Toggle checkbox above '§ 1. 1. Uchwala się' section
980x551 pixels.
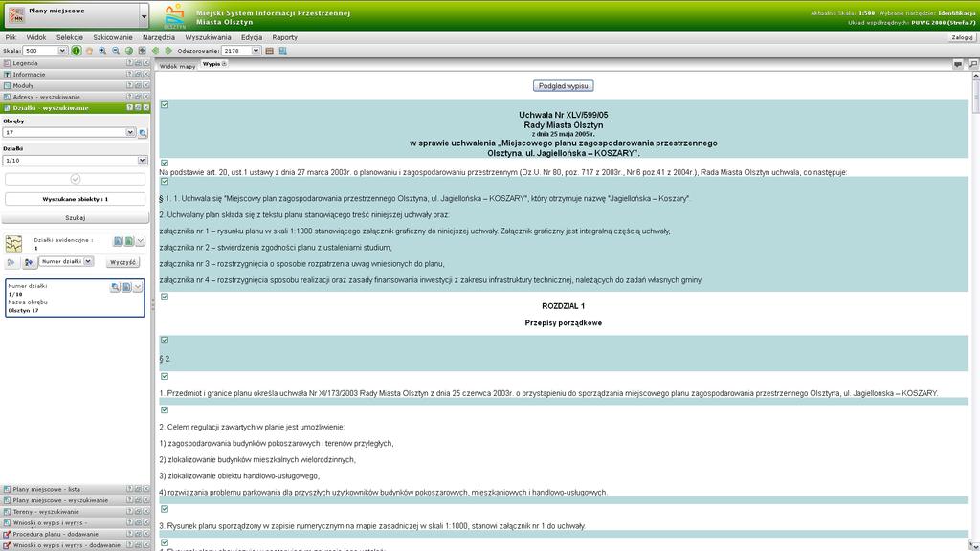(x=165, y=182)
